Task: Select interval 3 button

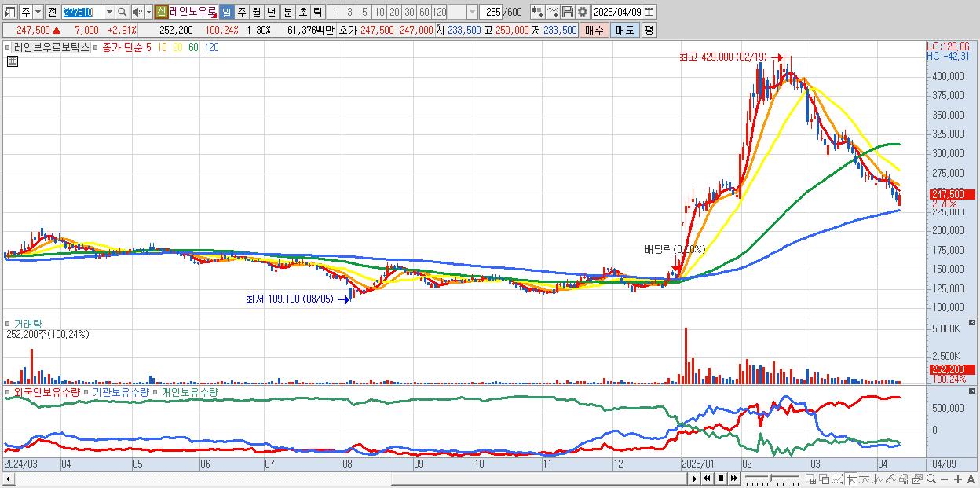Action: tap(349, 12)
